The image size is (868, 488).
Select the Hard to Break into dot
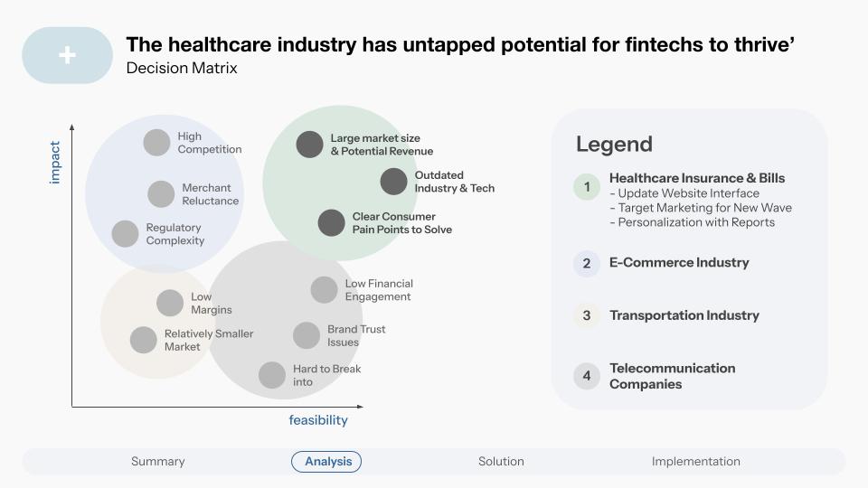[x=272, y=375]
